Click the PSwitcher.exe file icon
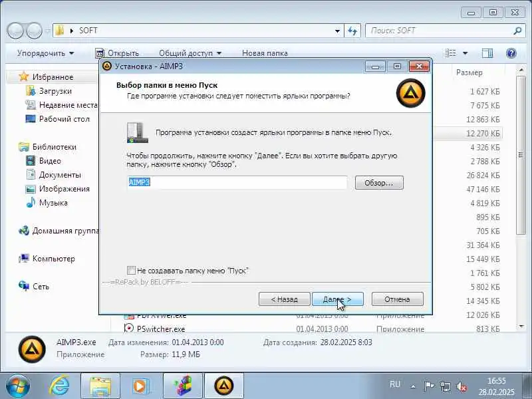The image size is (532, 399). (x=128, y=329)
